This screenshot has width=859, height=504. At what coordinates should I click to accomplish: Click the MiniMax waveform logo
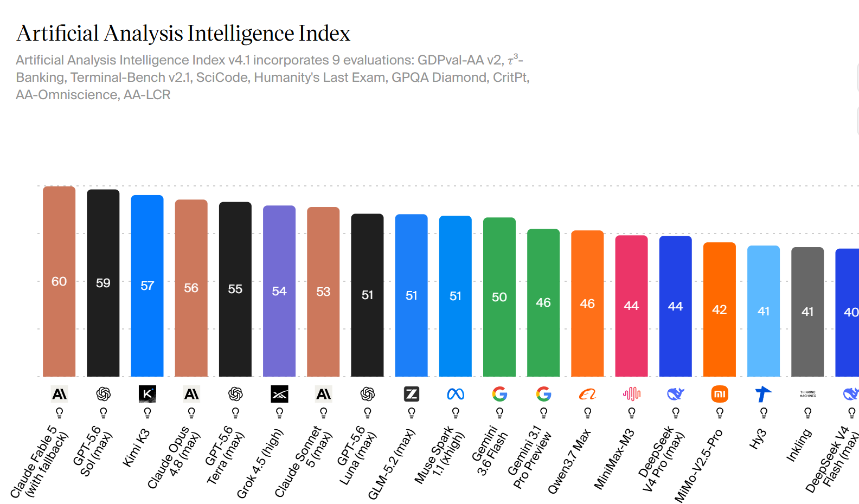point(632,394)
